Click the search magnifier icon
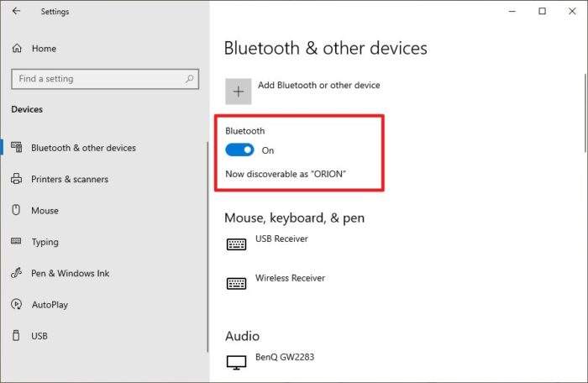588x383 pixels. (189, 79)
